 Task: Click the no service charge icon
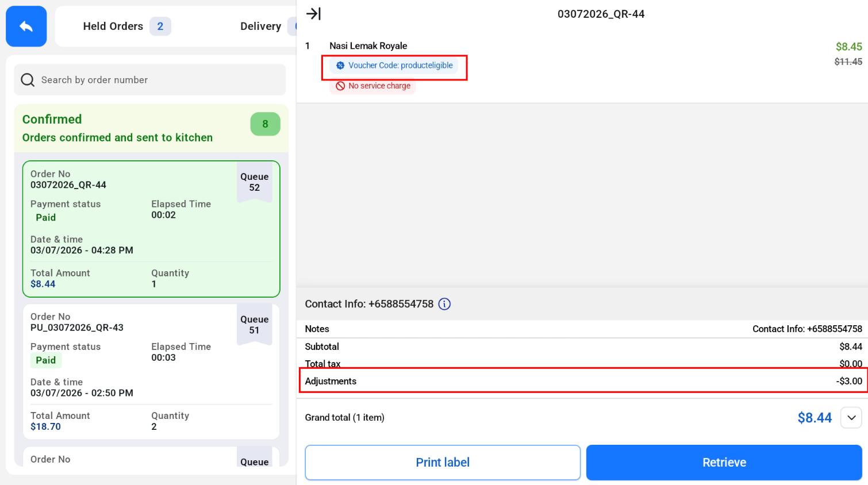[340, 86]
